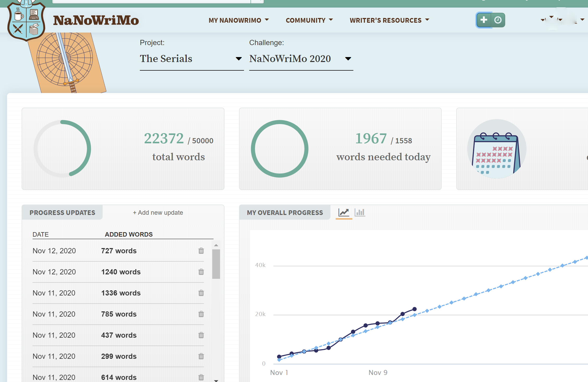The width and height of the screenshot is (588, 382).
Task: Expand the user account dropdown arrow
Action: [582, 20]
